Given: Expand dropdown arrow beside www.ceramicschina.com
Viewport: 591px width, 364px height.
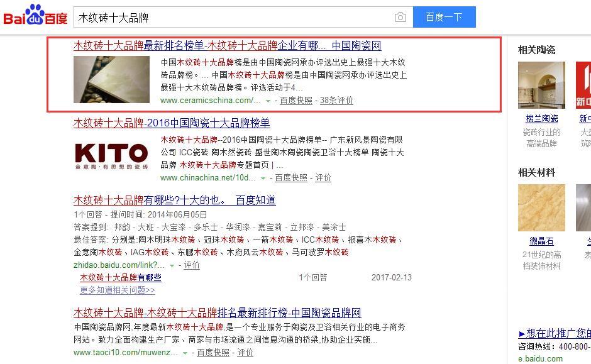Looking at the screenshot, I should pyautogui.click(x=268, y=101).
